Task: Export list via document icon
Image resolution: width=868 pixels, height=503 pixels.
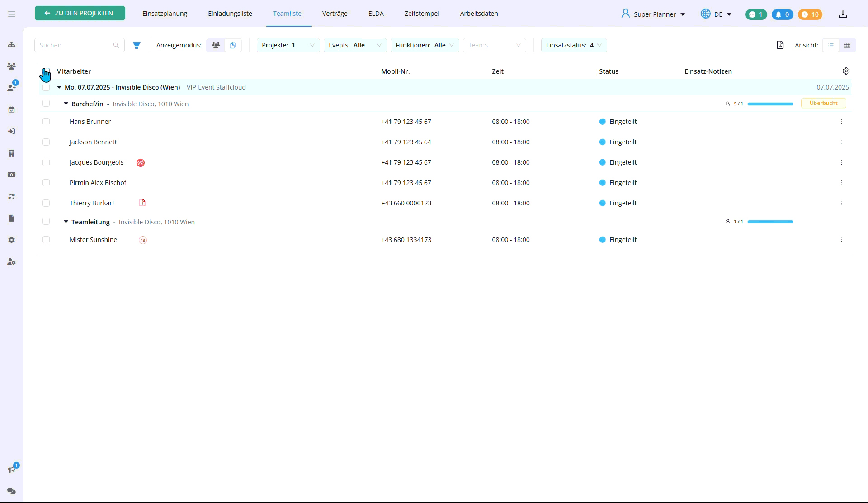Action: [780, 45]
